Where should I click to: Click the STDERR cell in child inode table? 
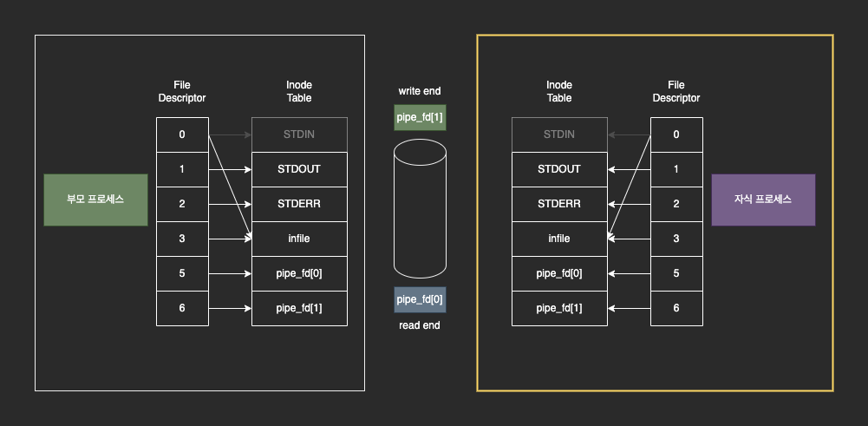pyautogui.click(x=559, y=204)
